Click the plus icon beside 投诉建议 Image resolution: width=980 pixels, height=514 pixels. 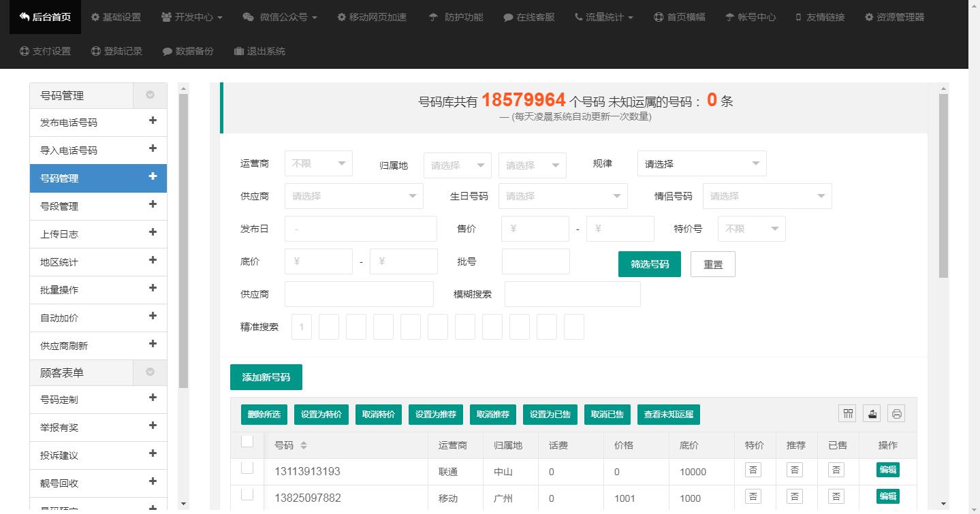pyautogui.click(x=153, y=453)
